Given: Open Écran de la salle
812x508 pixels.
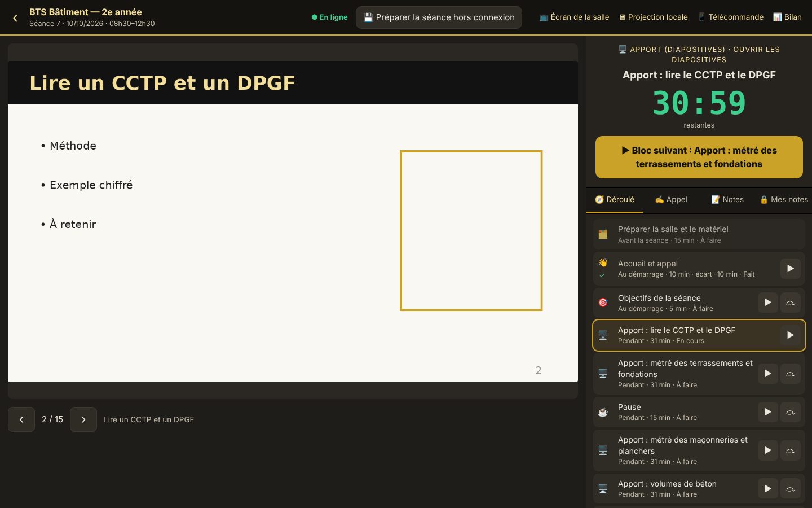Looking at the screenshot, I should (x=574, y=17).
